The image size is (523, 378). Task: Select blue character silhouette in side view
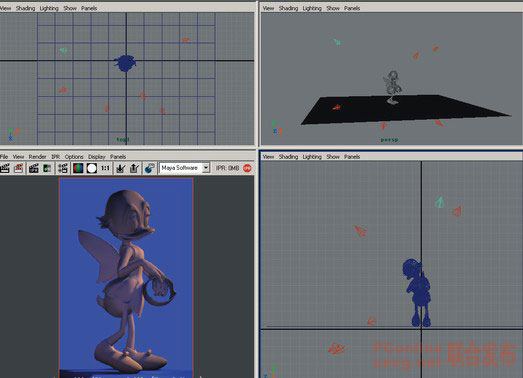pos(417,292)
